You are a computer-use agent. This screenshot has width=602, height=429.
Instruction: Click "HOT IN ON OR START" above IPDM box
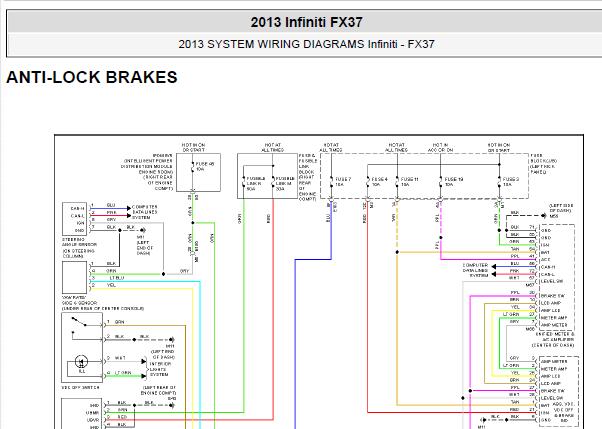[x=194, y=147]
